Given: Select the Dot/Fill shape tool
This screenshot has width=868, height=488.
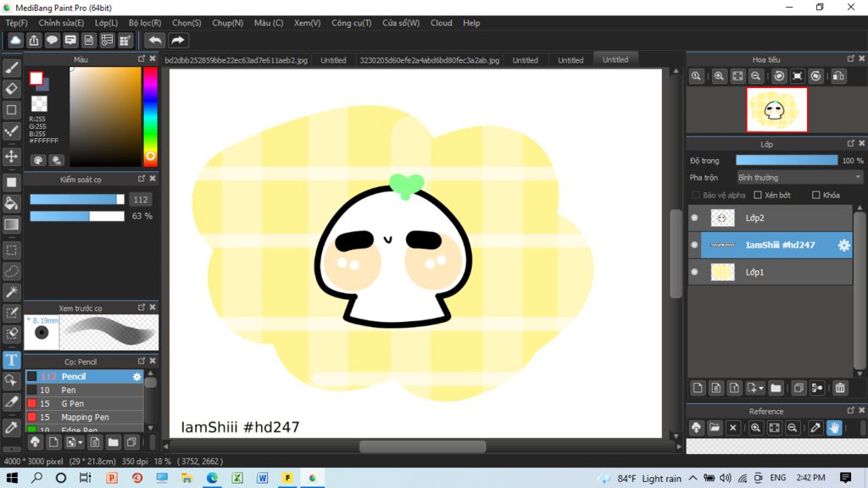Looking at the screenshot, I should 11,182.
